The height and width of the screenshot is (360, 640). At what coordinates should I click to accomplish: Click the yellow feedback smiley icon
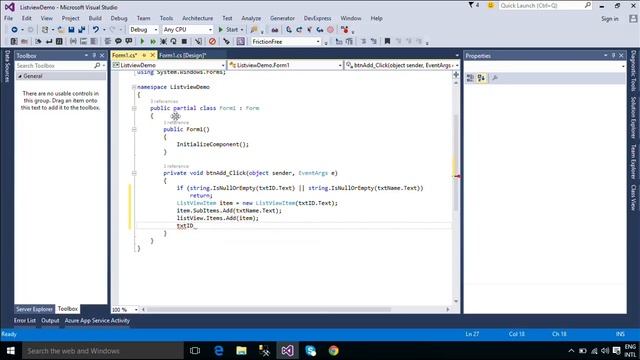coord(491,5)
